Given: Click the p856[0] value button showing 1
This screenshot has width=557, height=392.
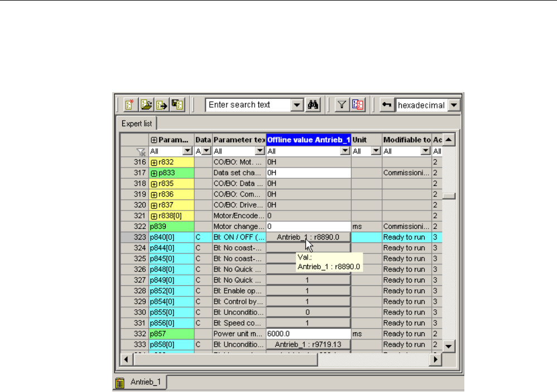Looking at the screenshot, I should (x=308, y=323).
